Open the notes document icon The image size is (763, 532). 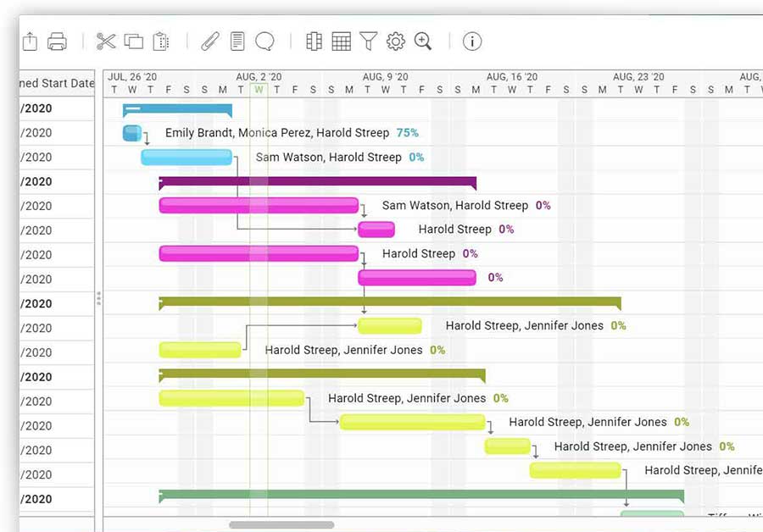tap(237, 42)
